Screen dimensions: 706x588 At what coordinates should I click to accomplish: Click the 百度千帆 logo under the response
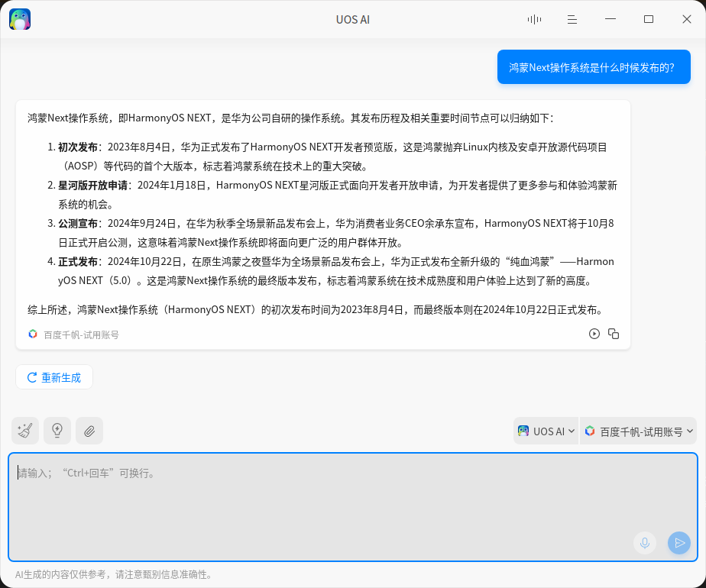(x=32, y=334)
